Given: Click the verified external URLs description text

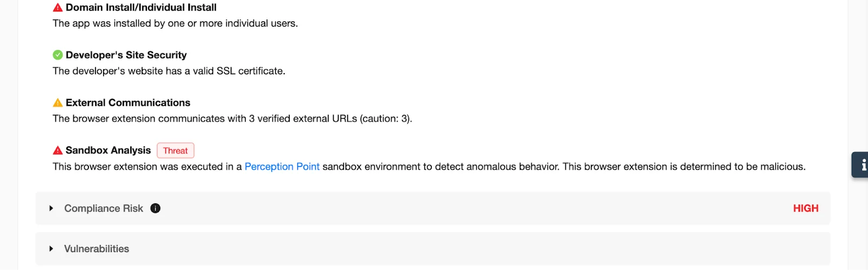Looking at the screenshot, I should [x=232, y=119].
